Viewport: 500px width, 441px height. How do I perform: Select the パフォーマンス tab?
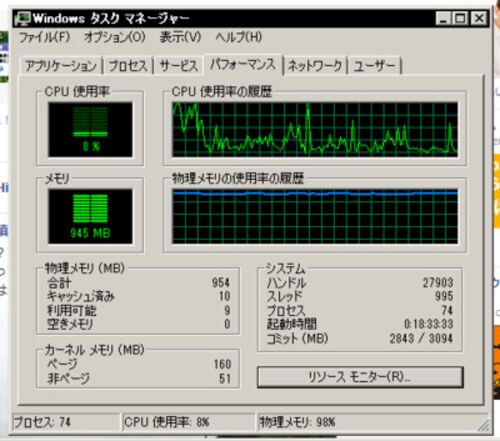point(243,64)
